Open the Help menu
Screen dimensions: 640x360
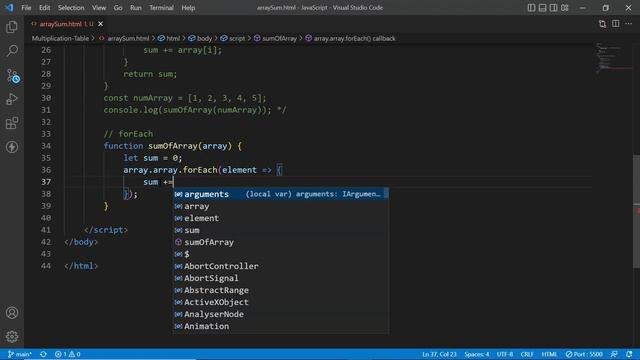[188, 8]
